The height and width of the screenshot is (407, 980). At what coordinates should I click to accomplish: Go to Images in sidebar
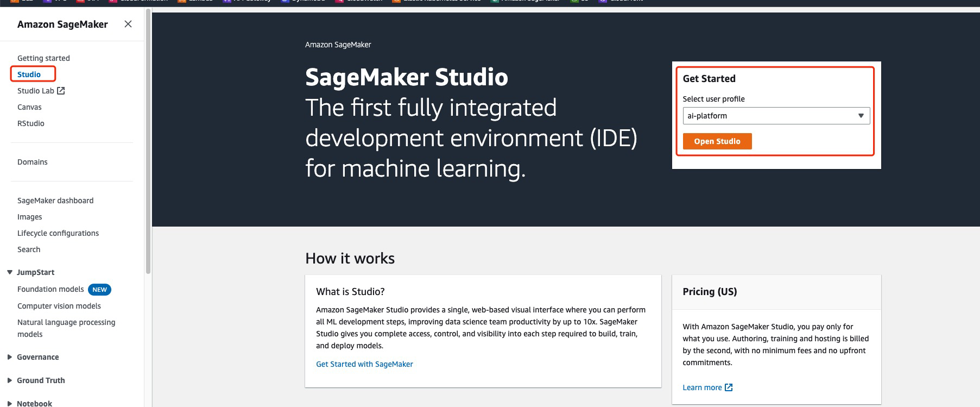click(x=30, y=217)
